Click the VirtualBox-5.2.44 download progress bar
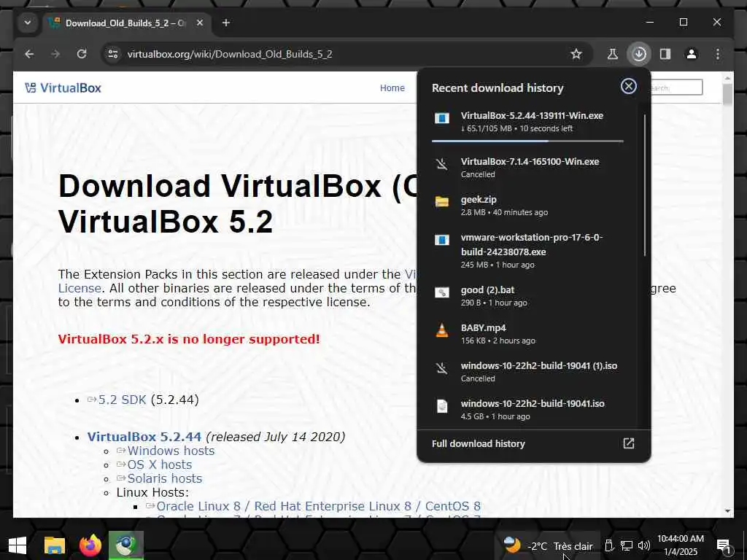Viewport: 747px width, 560px height. [x=527, y=141]
